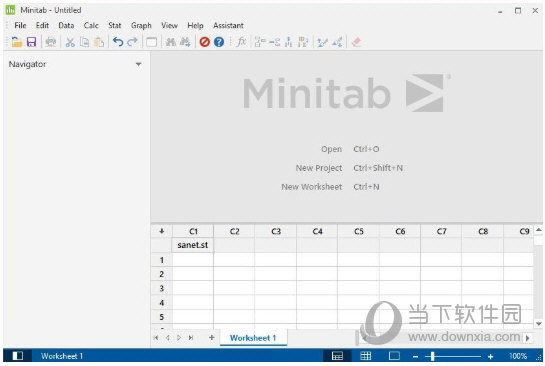Click Find Next binoculars with arrow icon
The height and width of the screenshot is (366, 545).
pos(185,42)
